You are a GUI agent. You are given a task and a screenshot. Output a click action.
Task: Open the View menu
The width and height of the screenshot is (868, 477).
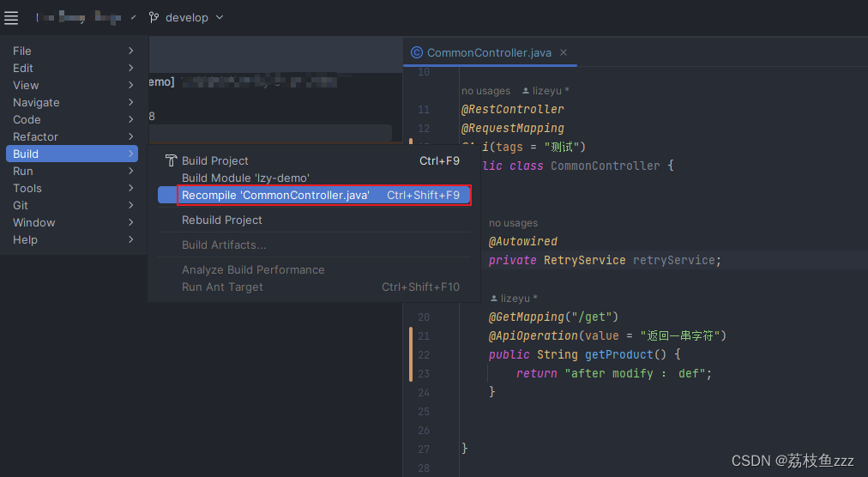pos(72,85)
